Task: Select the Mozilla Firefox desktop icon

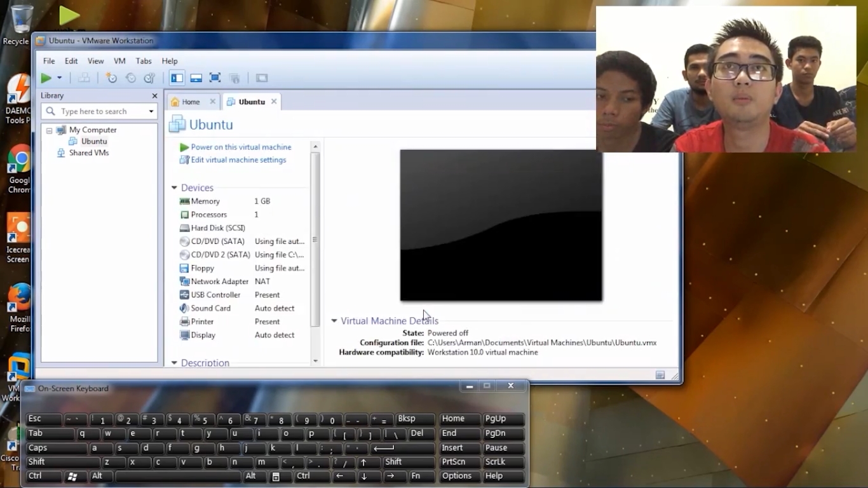Action: pyautogui.click(x=19, y=308)
